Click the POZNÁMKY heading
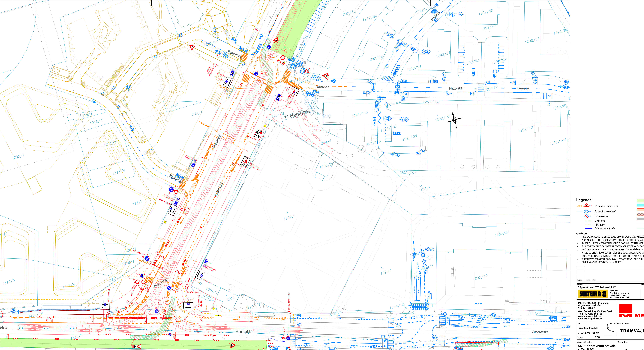This screenshot has height=350, width=644. 581,234
